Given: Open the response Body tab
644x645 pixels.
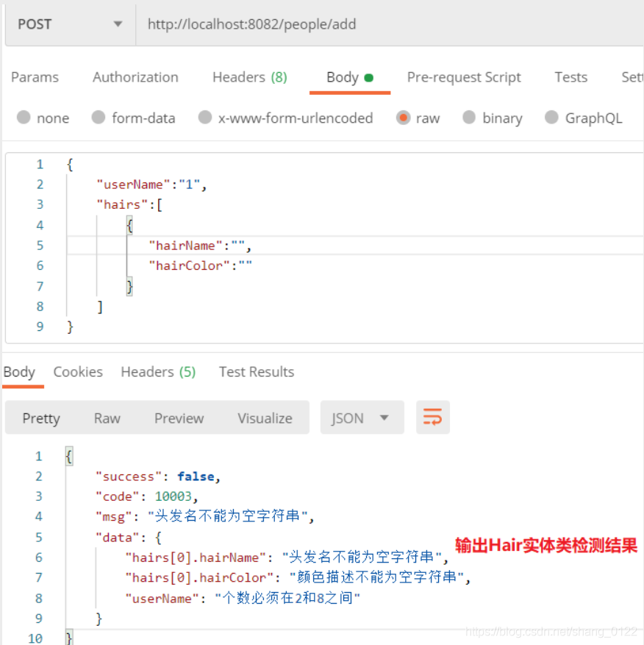Looking at the screenshot, I should tap(19, 372).
